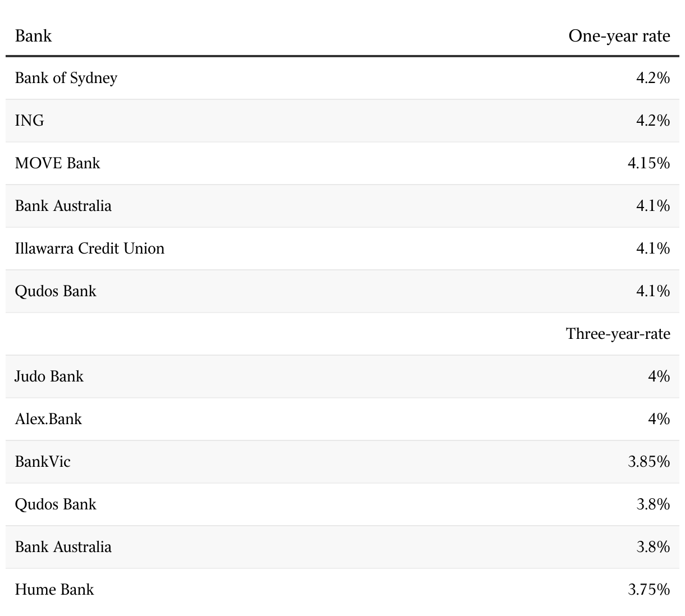The width and height of the screenshot is (685, 616).
Task: Select the ING bank name
Action: click(29, 121)
